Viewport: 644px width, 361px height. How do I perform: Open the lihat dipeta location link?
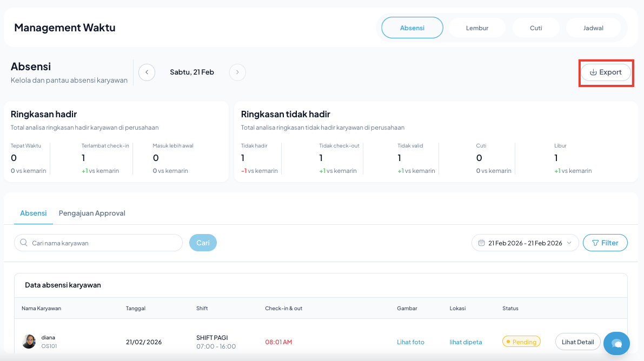[x=466, y=342]
